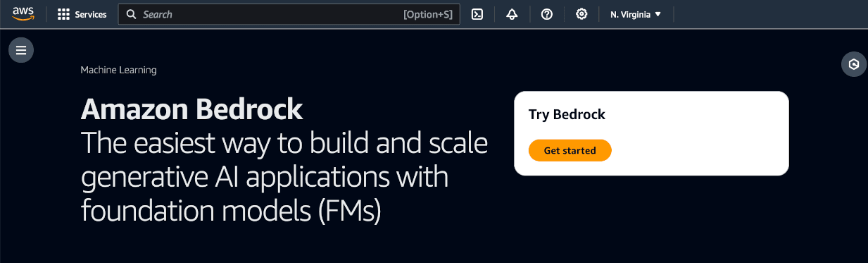Open the N. Virginia region selector
This screenshot has width=868, height=263.
point(636,14)
